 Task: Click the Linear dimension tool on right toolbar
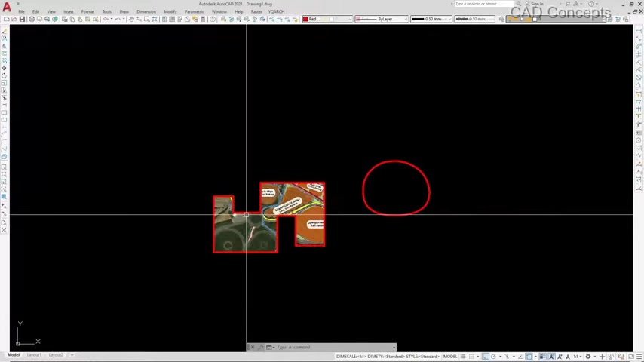638,31
